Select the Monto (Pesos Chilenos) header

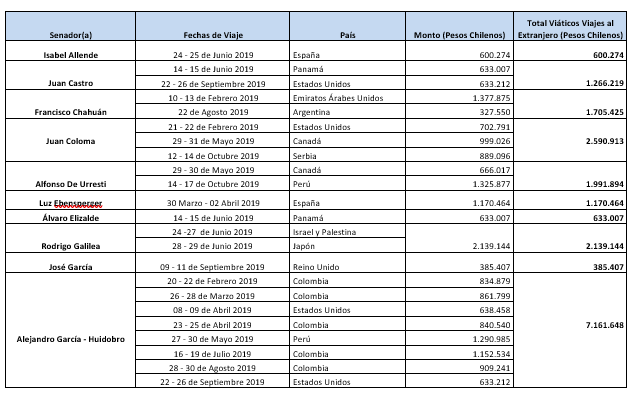coord(459,26)
